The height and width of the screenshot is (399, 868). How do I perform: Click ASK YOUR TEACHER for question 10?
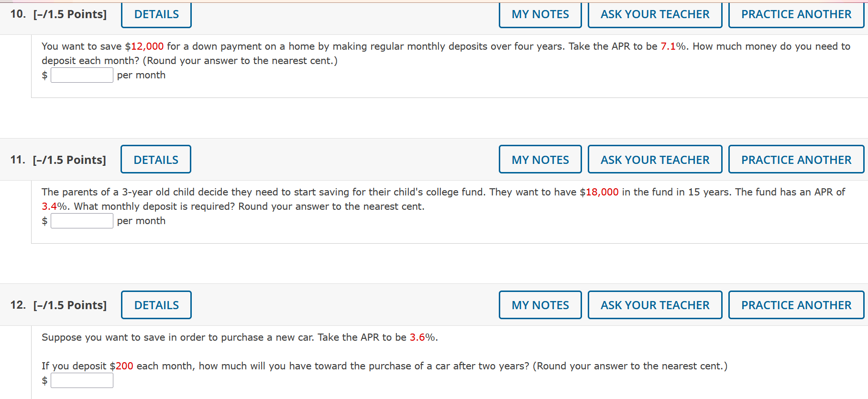(655, 14)
